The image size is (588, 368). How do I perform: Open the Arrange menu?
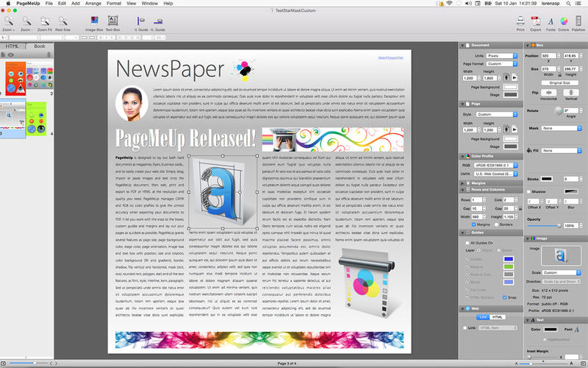94,4
